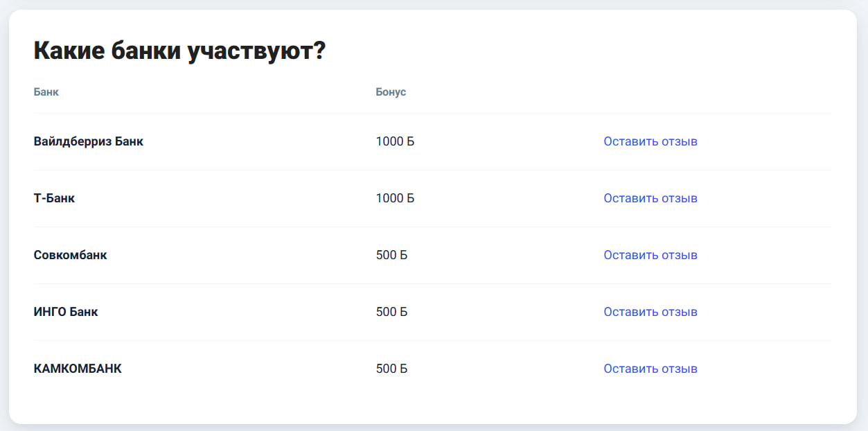Screen dimensions: 868x431
Task: Select the Т-Банк bank name
Action: (x=54, y=198)
